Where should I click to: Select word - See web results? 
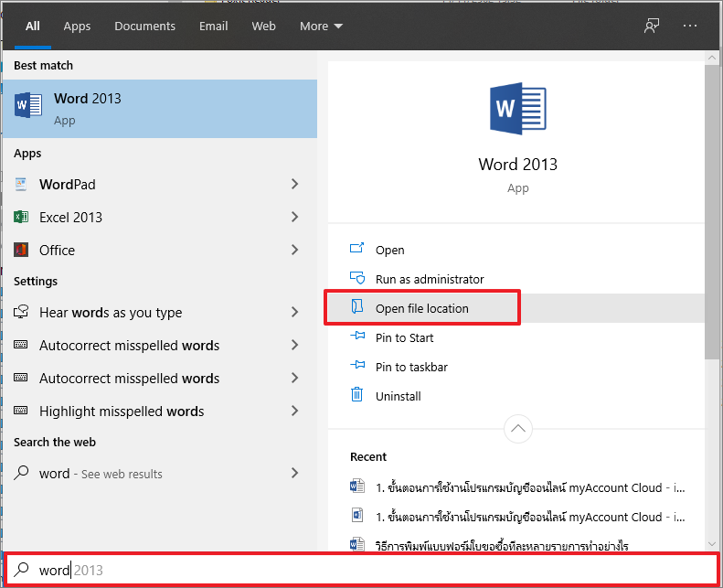[x=160, y=473]
